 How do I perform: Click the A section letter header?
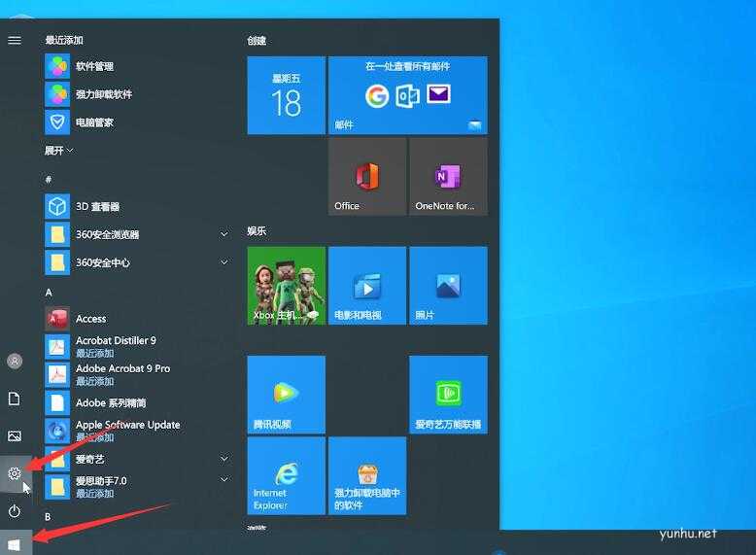click(x=49, y=293)
